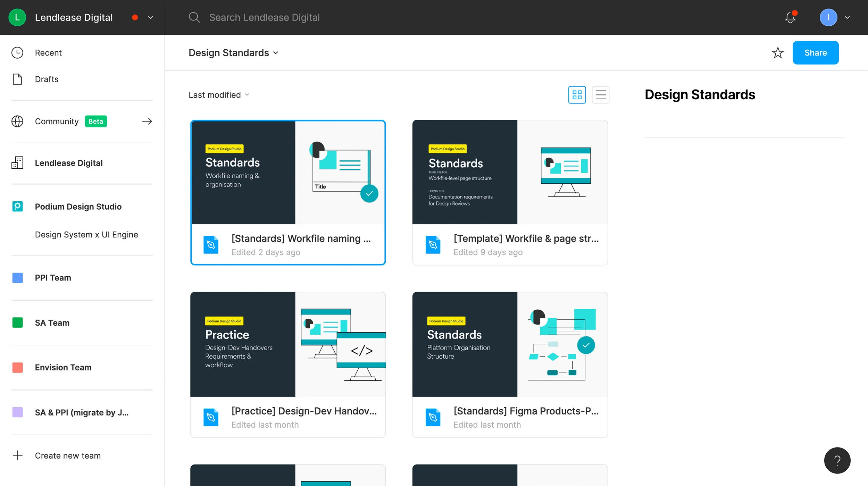
Task: Open Podium Design Studio team
Action: (78, 207)
